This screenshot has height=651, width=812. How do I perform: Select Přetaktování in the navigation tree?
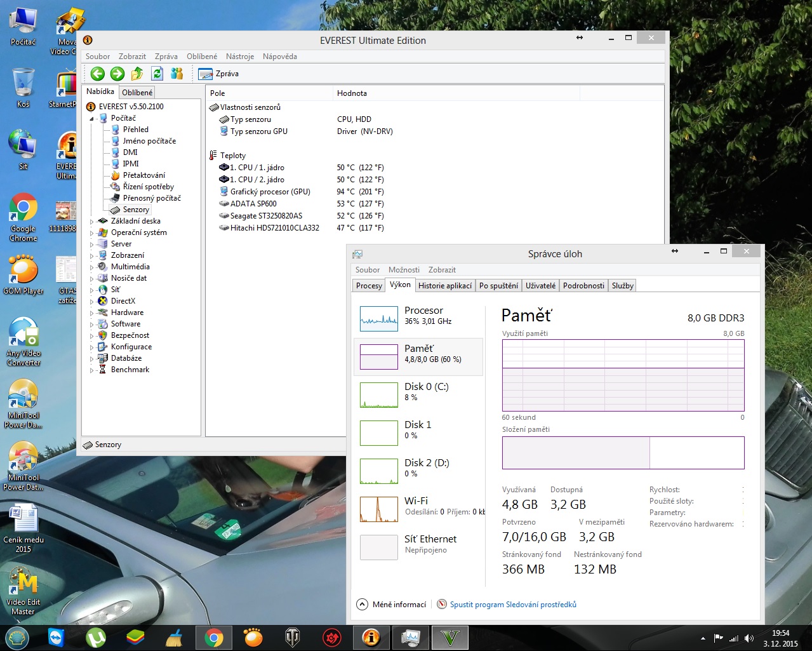pyautogui.click(x=143, y=175)
